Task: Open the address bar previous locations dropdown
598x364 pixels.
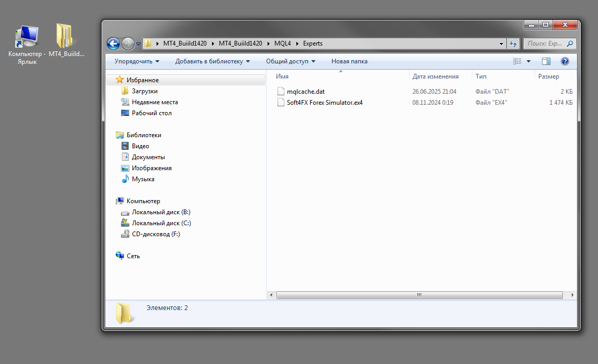Action: [501, 44]
